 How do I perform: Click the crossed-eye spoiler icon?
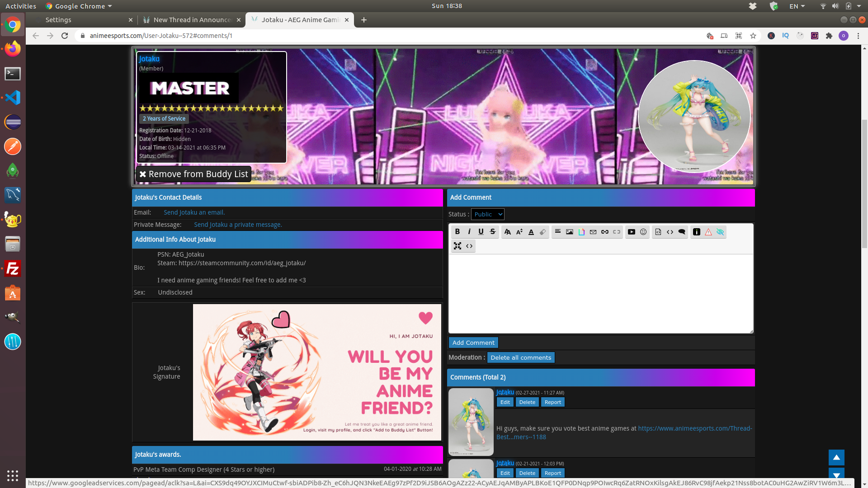point(720,232)
